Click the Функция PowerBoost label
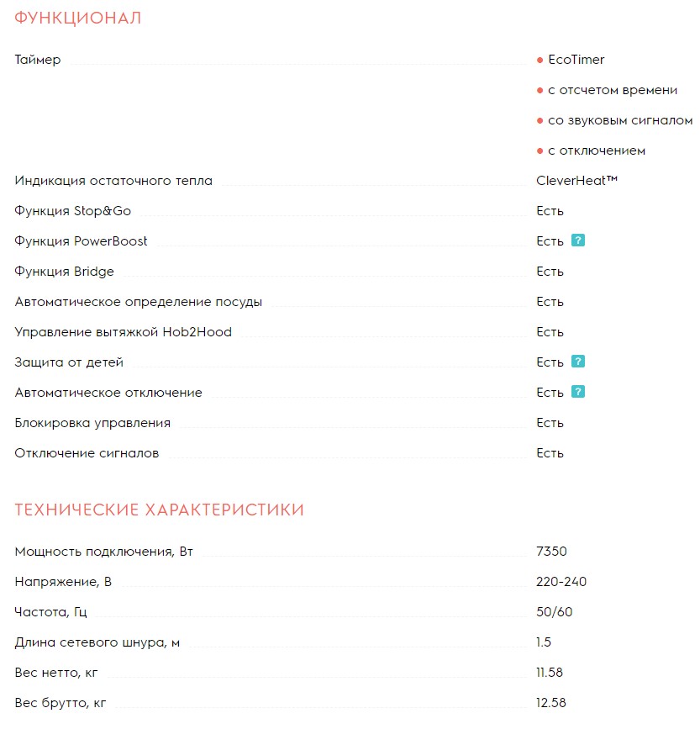 pos(81,241)
